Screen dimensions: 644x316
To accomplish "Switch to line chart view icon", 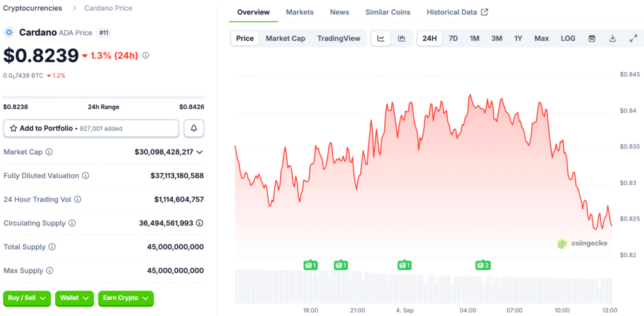I will coord(381,38).
